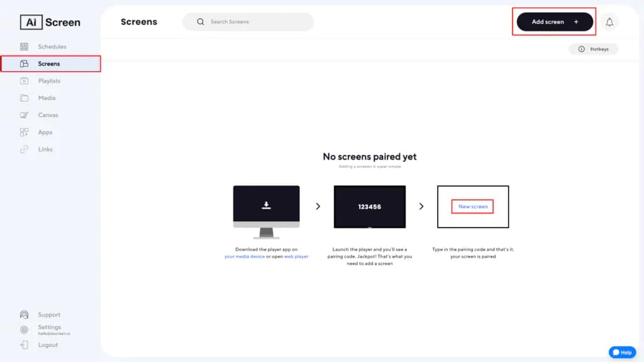
Task: Follow the 'your media device' link
Action: pos(245,256)
